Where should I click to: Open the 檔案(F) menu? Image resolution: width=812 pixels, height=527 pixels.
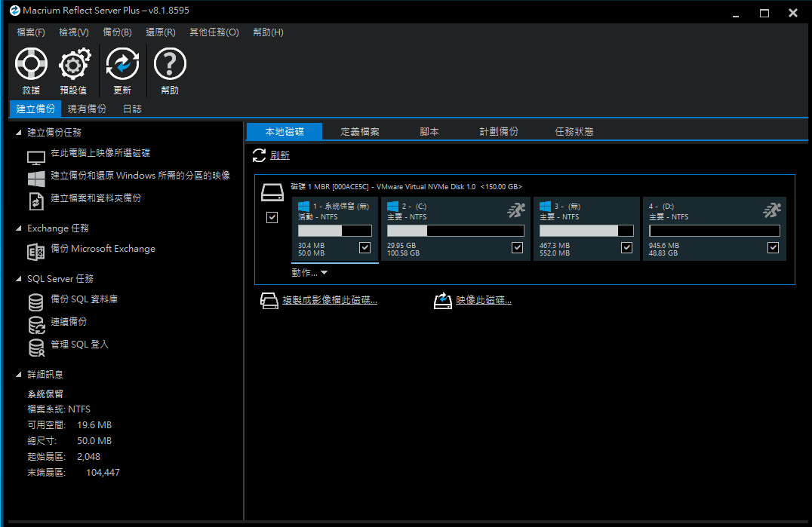tap(30, 32)
